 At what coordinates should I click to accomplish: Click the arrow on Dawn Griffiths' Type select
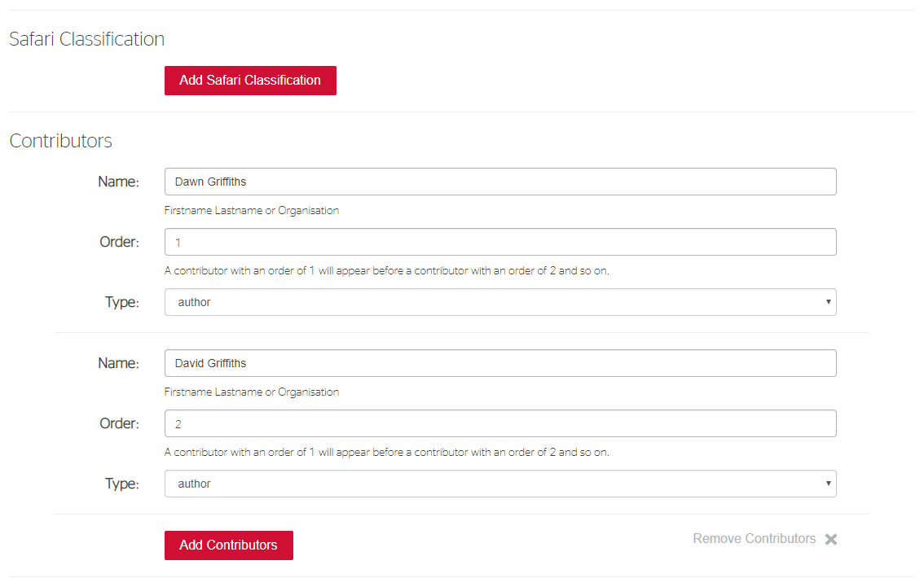(x=828, y=302)
